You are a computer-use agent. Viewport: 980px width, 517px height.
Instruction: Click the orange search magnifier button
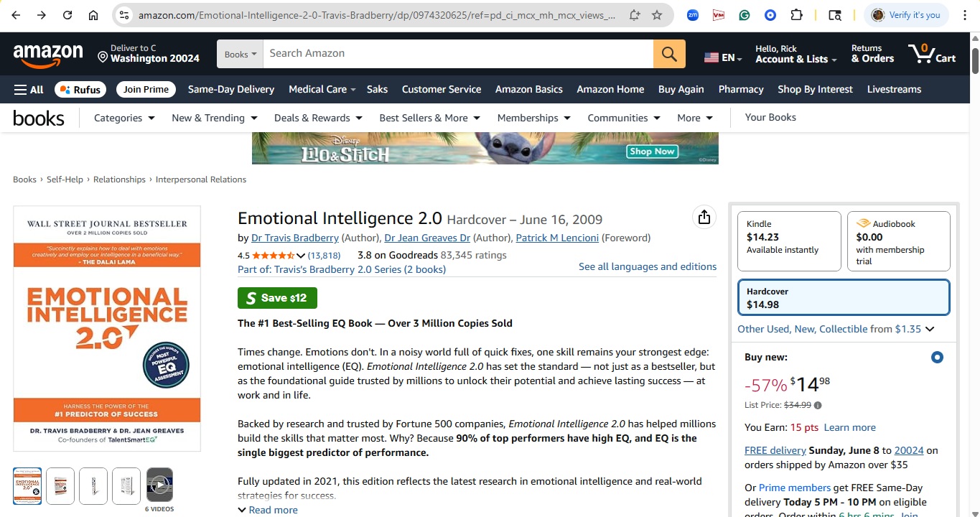pyautogui.click(x=669, y=54)
